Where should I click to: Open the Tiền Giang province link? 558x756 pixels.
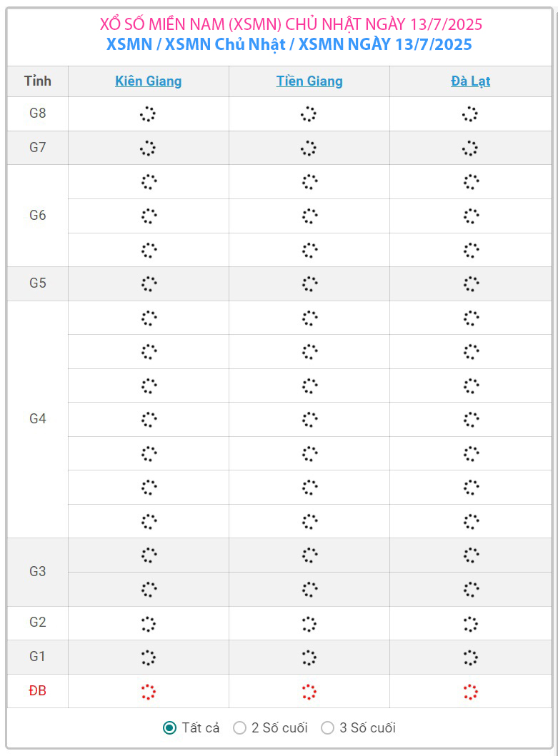309,81
